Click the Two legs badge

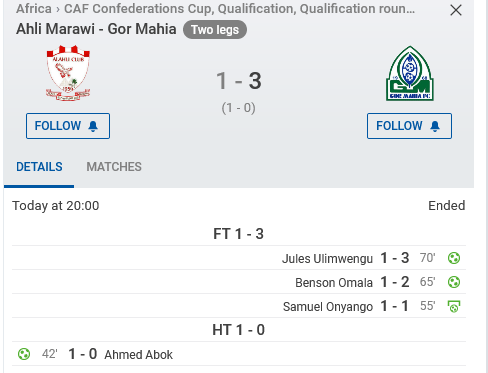215,30
